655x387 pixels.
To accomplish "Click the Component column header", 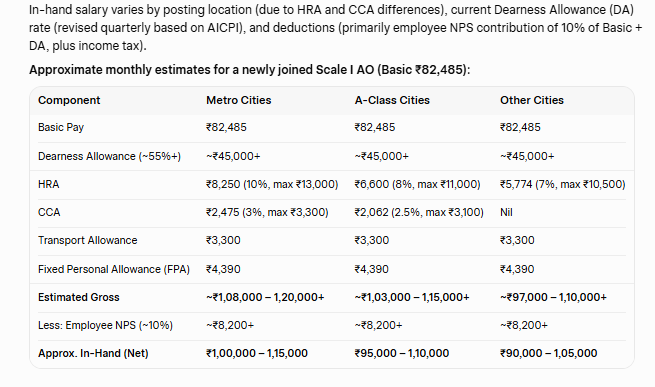I will pyautogui.click(x=69, y=100).
